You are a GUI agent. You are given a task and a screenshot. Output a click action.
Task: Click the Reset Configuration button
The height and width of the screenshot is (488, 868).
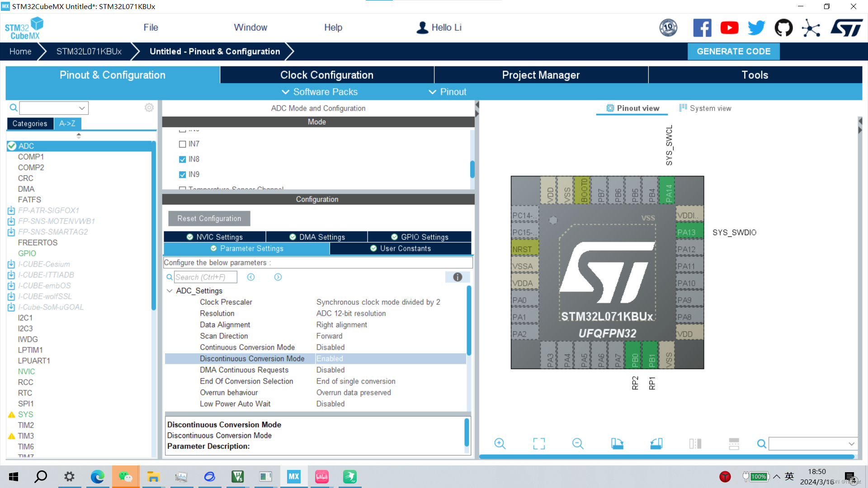tap(209, 219)
